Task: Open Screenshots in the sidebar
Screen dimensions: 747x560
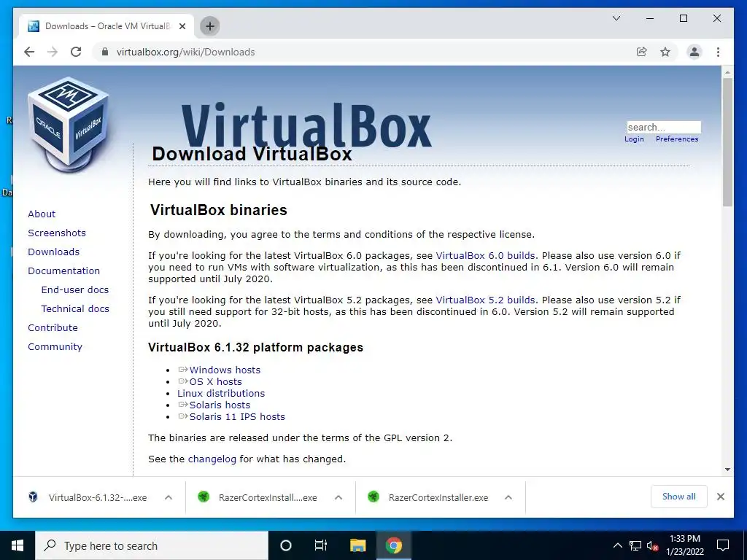Action: coord(57,233)
